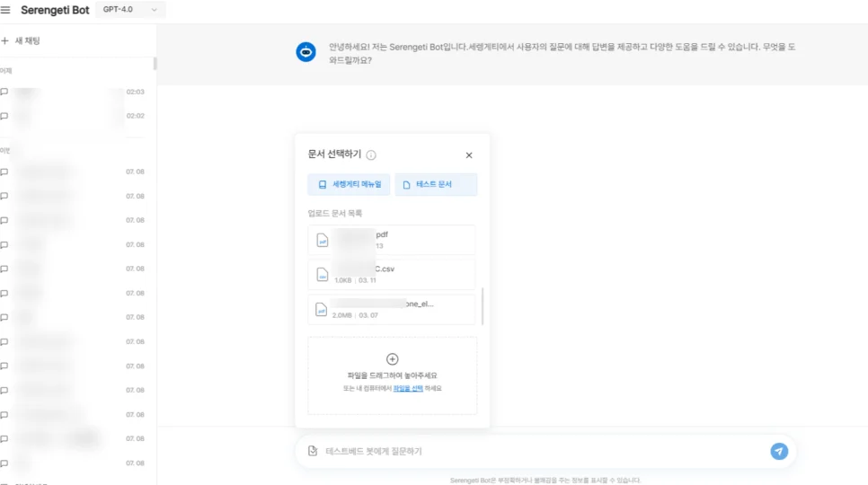Click the 파일을 선택 link
Viewport: 868px width, 485px height.
(408, 389)
